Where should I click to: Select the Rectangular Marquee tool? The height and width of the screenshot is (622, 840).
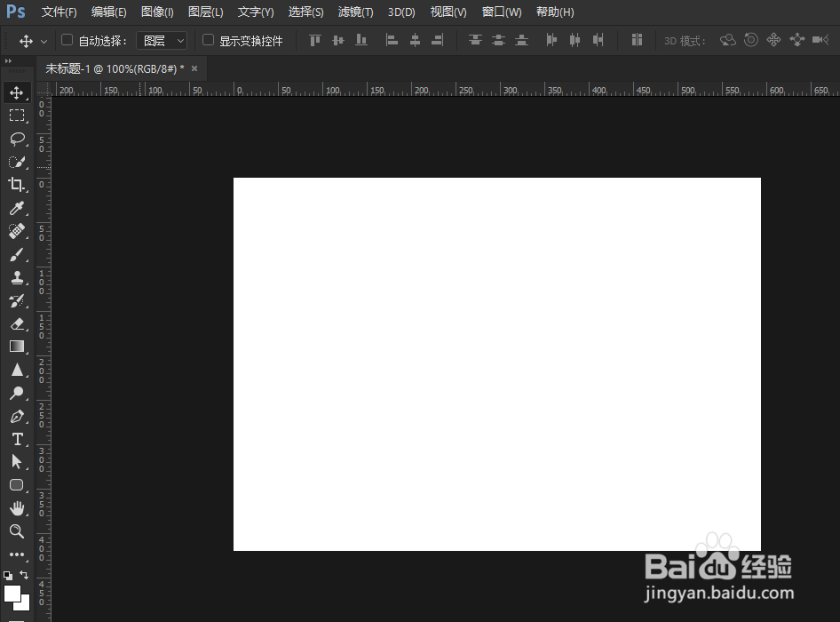pyautogui.click(x=17, y=116)
